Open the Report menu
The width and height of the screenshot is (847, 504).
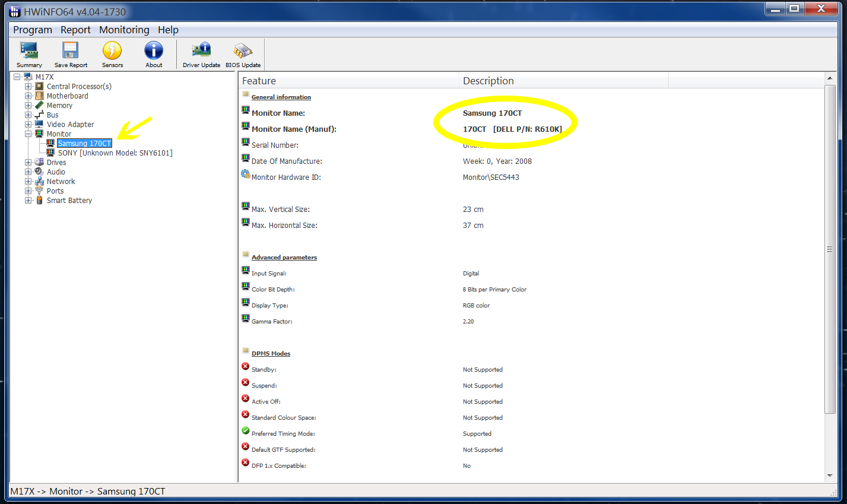click(75, 30)
